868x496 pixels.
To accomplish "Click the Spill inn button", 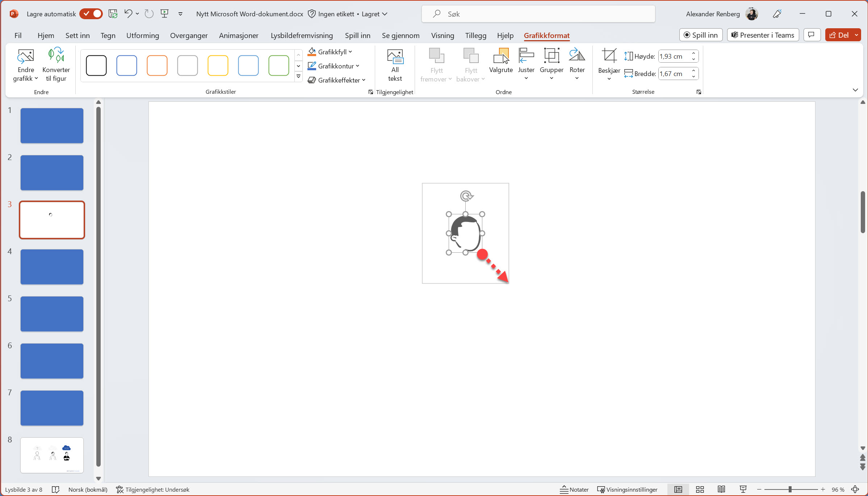I will tap(700, 35).
